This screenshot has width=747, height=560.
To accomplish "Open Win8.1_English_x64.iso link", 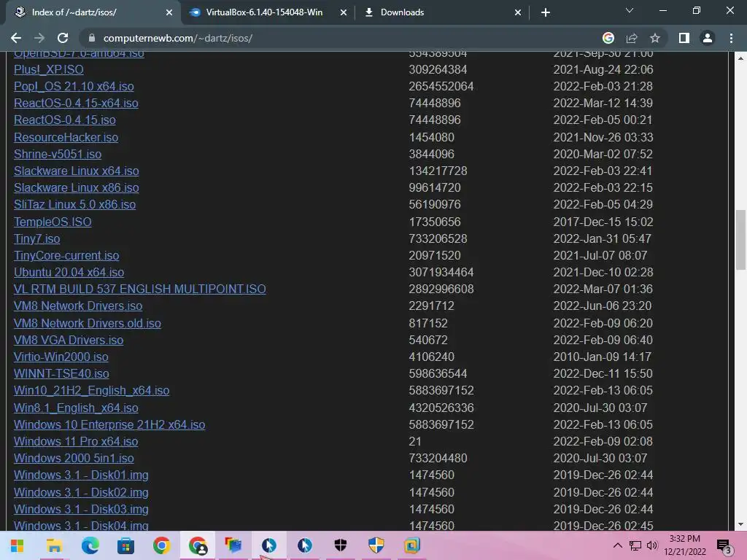I will [x=76, y=408].
